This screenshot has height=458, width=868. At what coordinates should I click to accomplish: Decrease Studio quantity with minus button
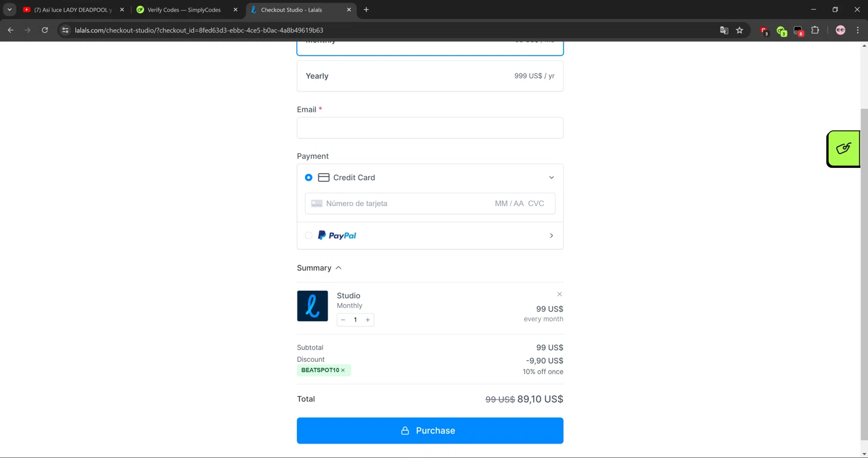click(343, 320)
